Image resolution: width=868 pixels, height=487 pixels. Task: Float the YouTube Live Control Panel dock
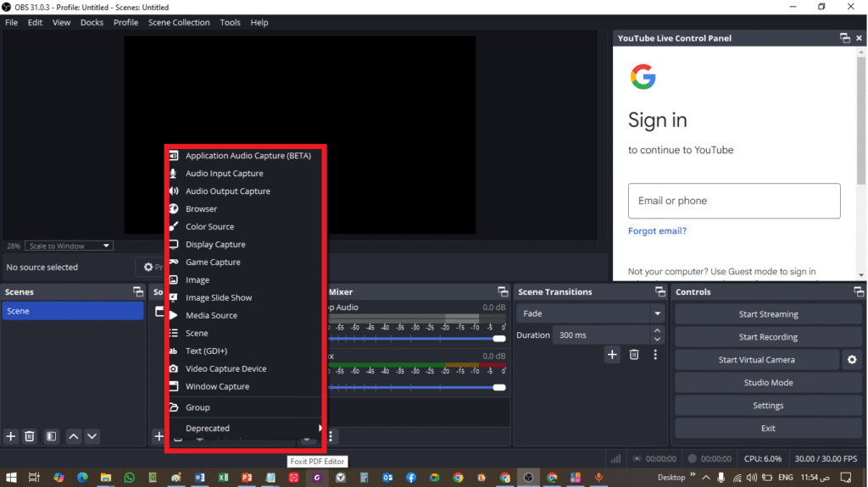(845, 38)
